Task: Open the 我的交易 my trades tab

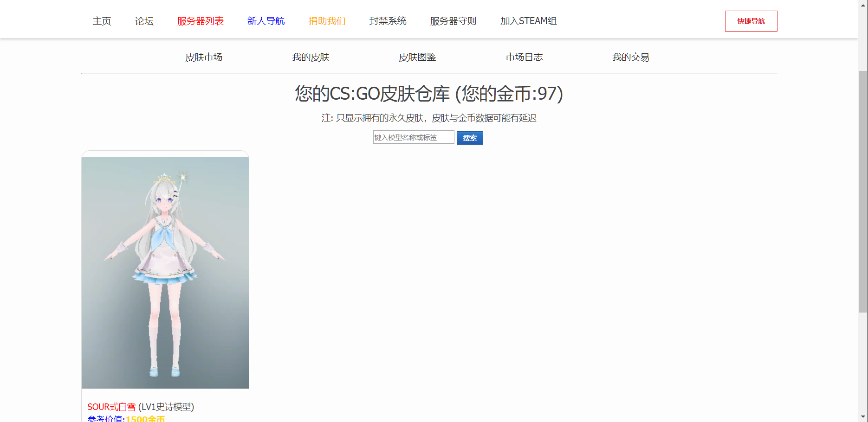Action: 631,57
